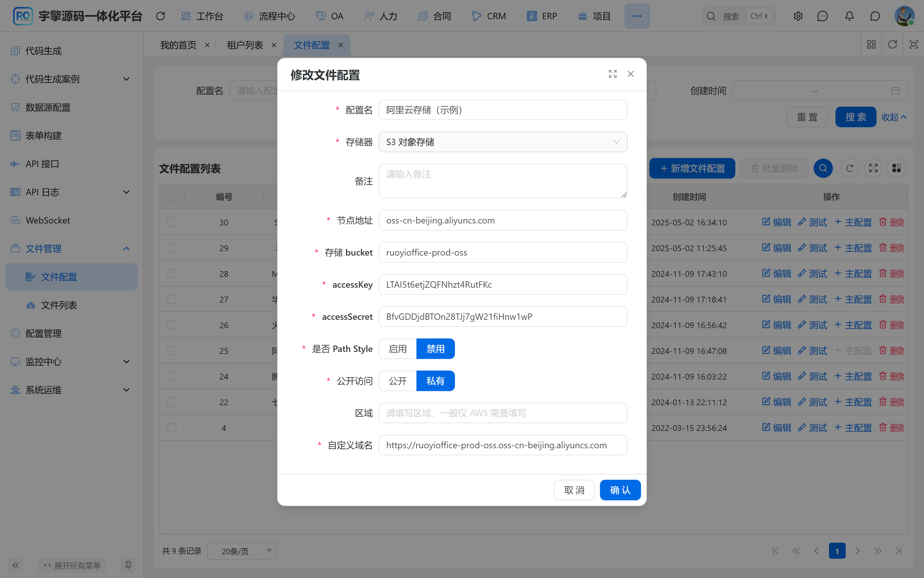This screenshot has width=924, height=578.
Task: Click the previous page arrow in pagination
Action: tap(816, 551)
